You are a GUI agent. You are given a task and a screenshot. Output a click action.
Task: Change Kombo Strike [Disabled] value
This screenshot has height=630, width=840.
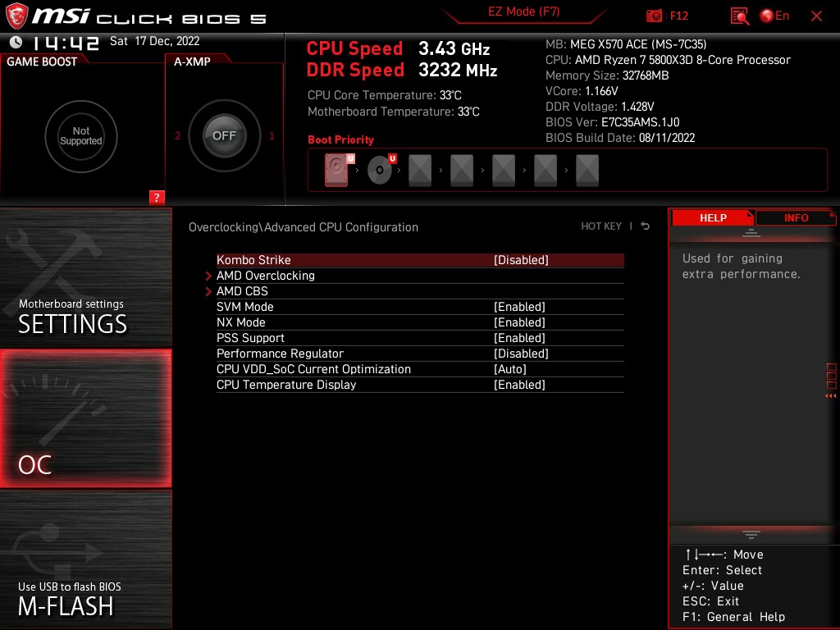pos(521,260)
